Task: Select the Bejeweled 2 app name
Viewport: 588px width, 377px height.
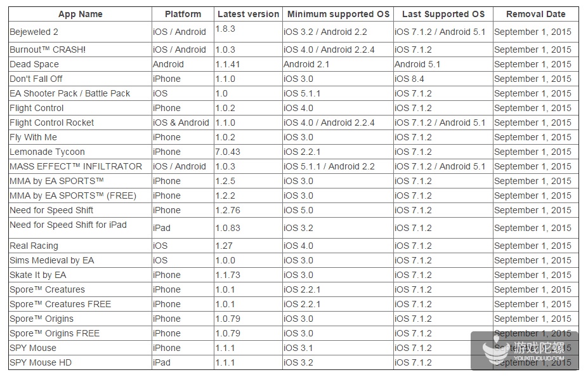Action: point(34,32)
